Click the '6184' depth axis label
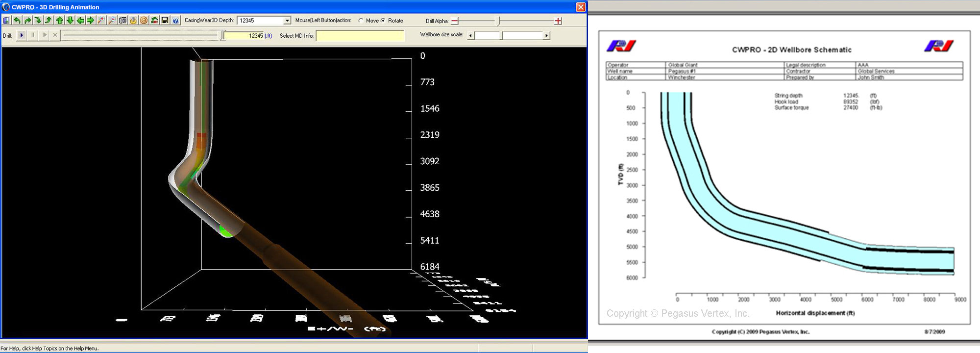Image resolution: width=980 pixels, height=353 pixels. tap(430, 267)
